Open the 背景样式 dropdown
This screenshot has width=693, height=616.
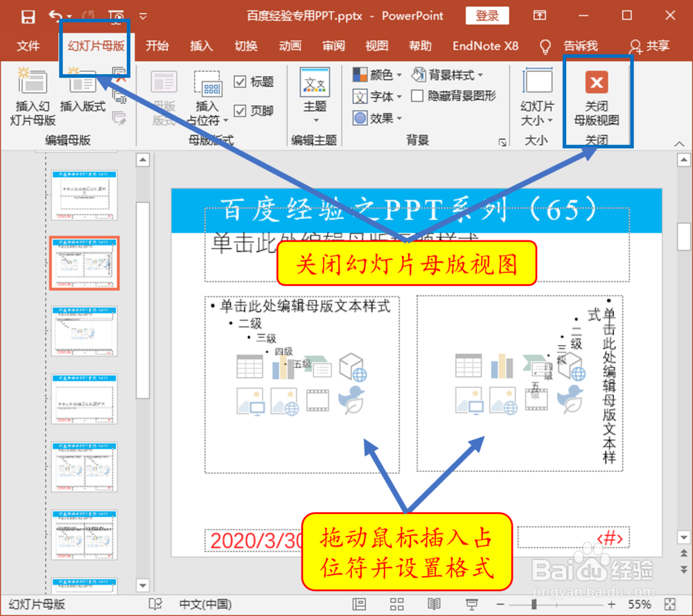tap(447, 75)
